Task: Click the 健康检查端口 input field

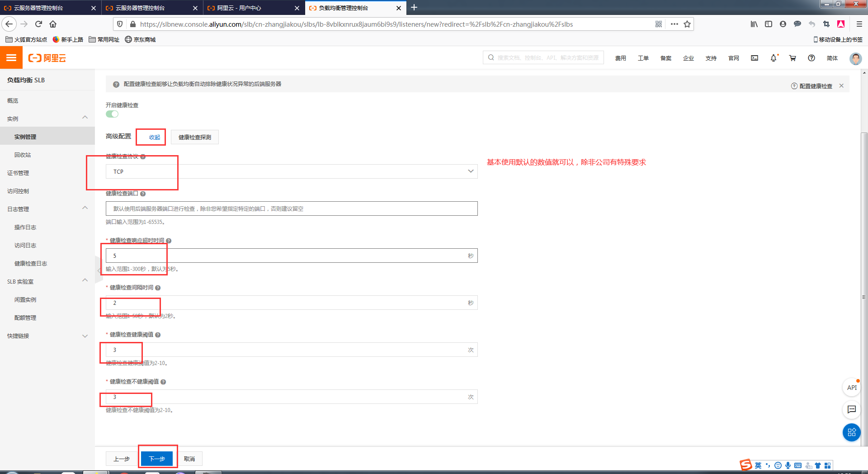Action: pos(292,209)
